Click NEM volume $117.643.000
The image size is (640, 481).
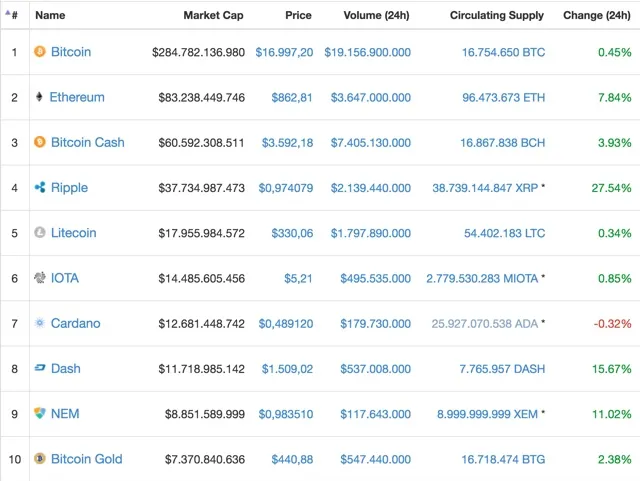pos(376,414)
